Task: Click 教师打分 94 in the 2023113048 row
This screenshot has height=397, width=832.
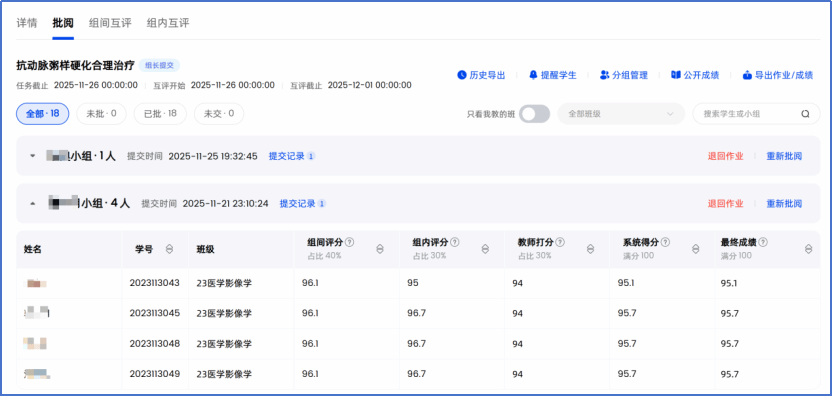Action: 517,344
